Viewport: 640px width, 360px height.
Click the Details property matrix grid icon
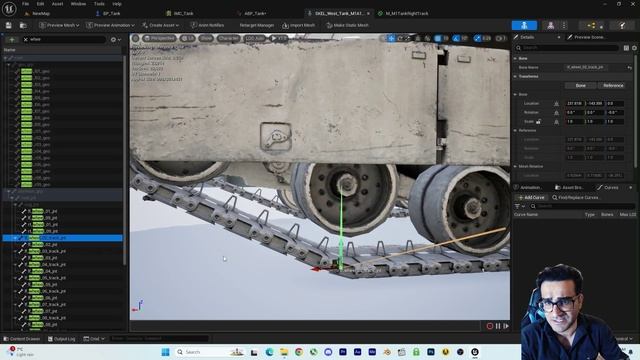(x=626, y=48)
